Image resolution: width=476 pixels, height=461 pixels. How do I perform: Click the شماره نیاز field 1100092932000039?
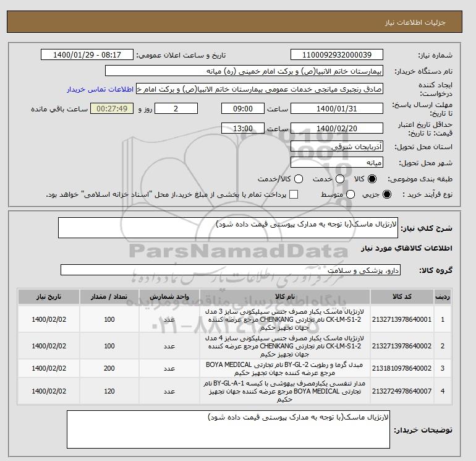click(x=337, y=54)
